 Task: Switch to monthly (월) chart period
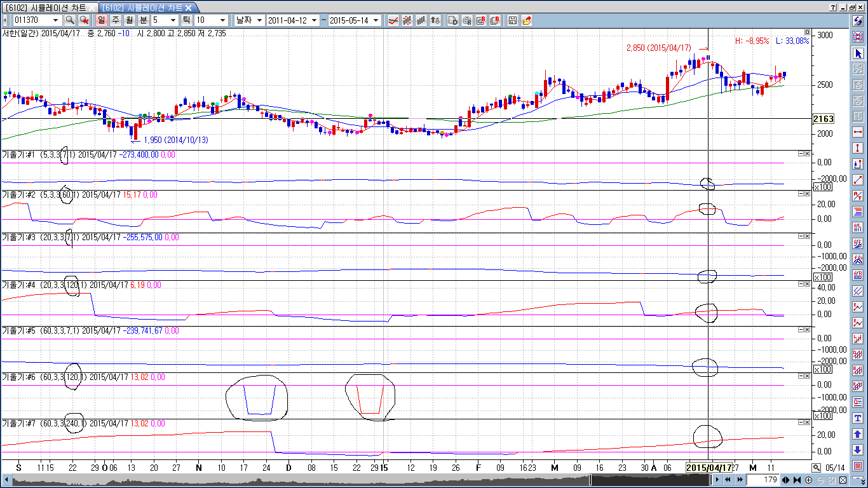click(130, 20)
